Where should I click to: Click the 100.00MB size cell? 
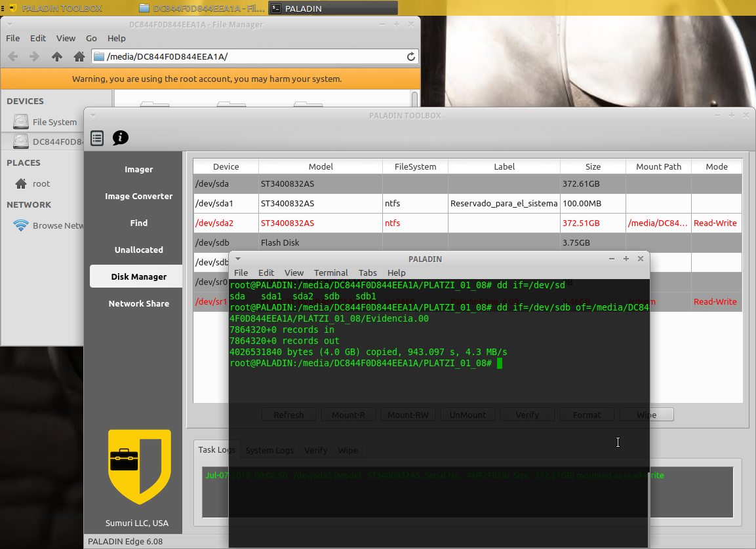[593, 203]
